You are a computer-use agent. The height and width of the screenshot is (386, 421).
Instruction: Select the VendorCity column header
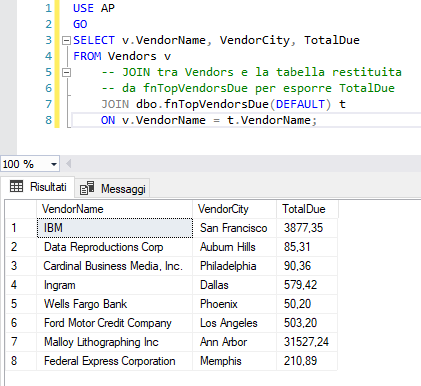click(235, 209)
